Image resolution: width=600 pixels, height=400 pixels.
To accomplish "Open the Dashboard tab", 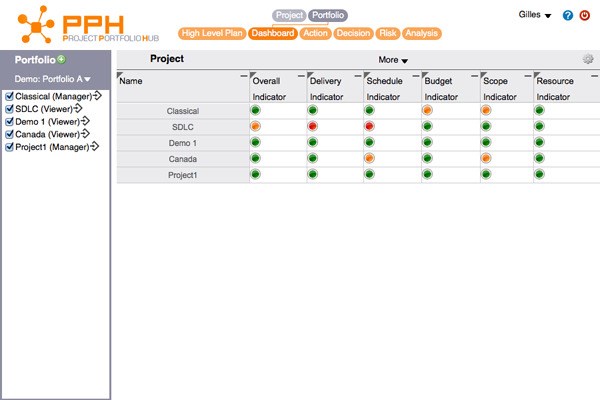I will click(x=273, y=33).
